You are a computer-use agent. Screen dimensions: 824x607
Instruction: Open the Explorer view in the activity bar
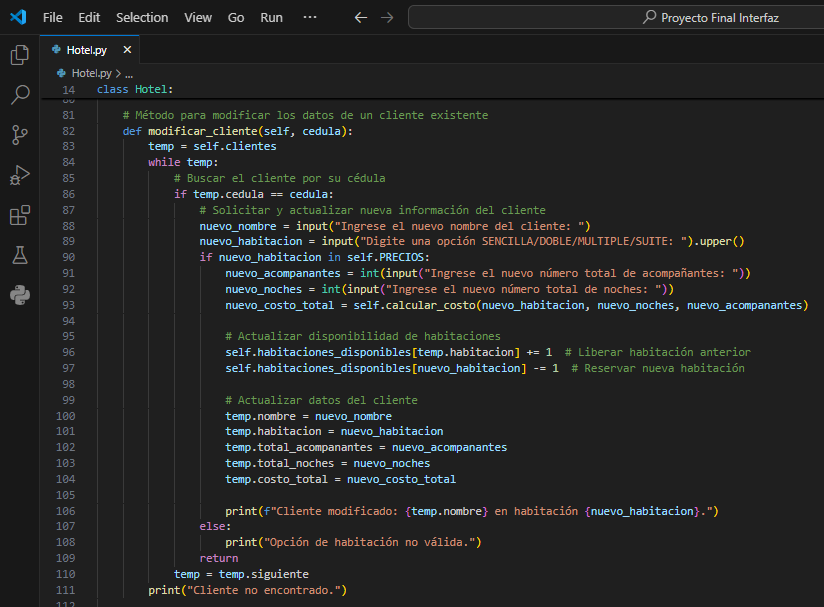point(19,56)
